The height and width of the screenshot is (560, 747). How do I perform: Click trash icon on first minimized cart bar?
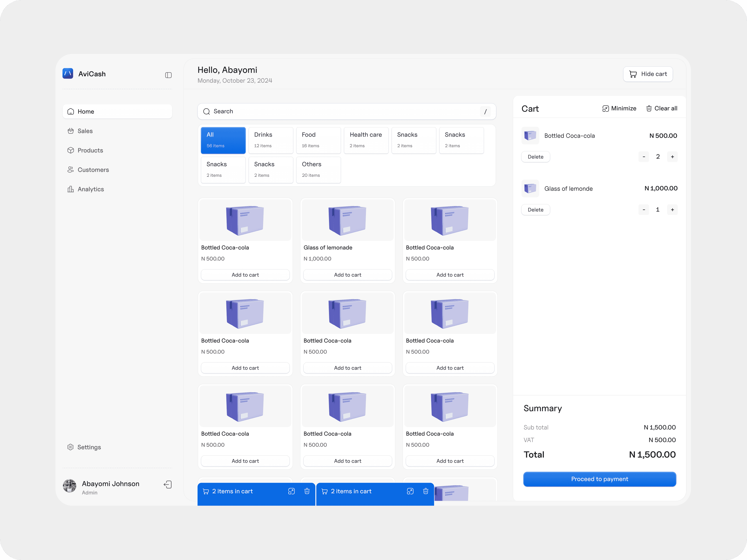307,491
